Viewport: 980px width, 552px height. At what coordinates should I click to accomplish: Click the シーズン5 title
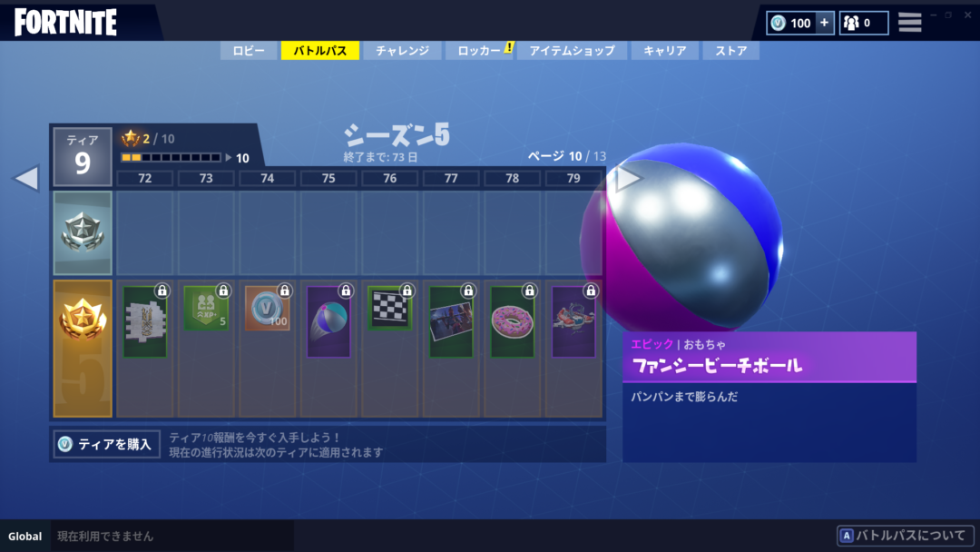[397, 134]
